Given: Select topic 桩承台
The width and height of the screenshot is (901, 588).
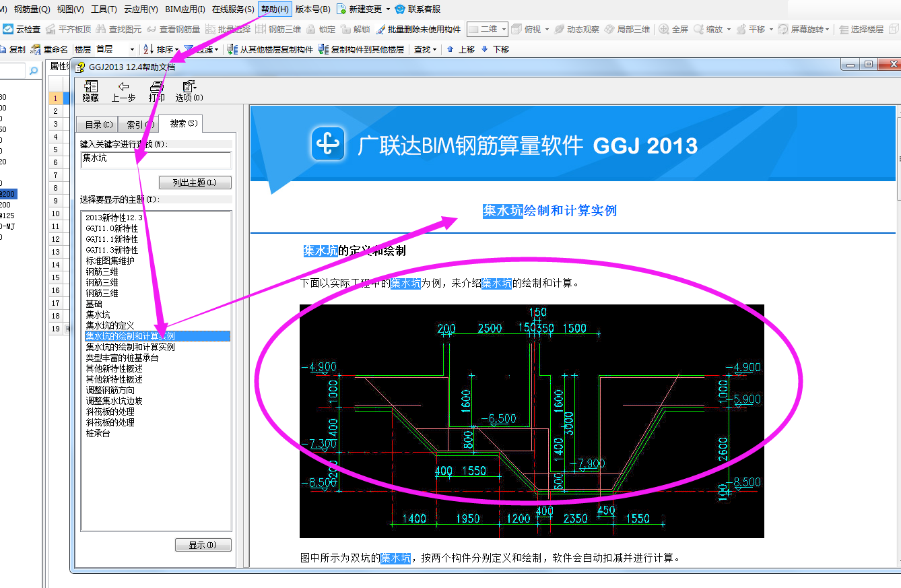Looking at the screenshot, I should (98, 433).
